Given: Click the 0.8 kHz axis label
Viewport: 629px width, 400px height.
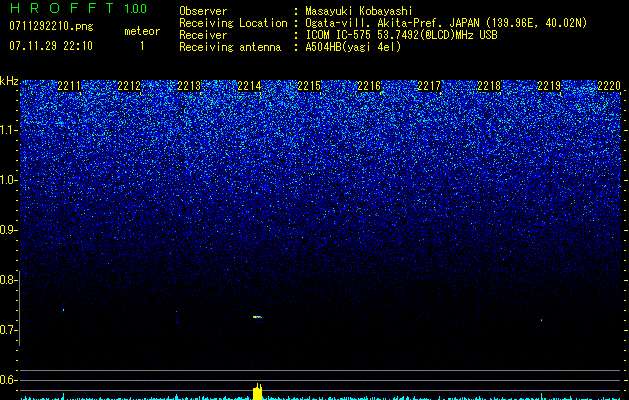Looking at the screenshot, I should pyautogui.click(x=6, y=280).
